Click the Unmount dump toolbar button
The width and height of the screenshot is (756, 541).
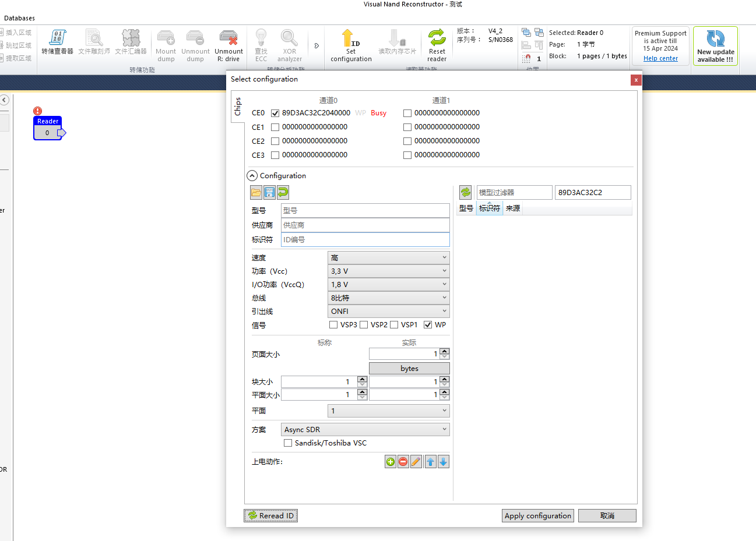point(195,45)
